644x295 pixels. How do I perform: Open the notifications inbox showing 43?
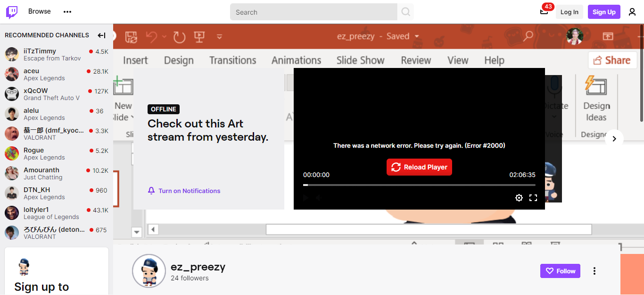click(544, 11)
